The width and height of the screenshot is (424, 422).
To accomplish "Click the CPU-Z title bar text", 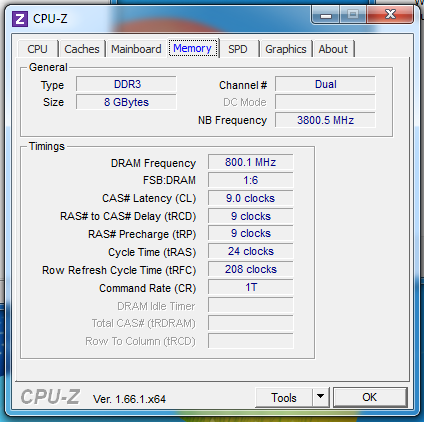I will 50,19.
